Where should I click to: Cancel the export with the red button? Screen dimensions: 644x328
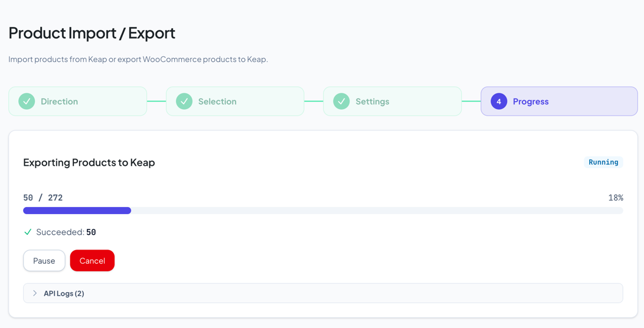coord(92,261)
